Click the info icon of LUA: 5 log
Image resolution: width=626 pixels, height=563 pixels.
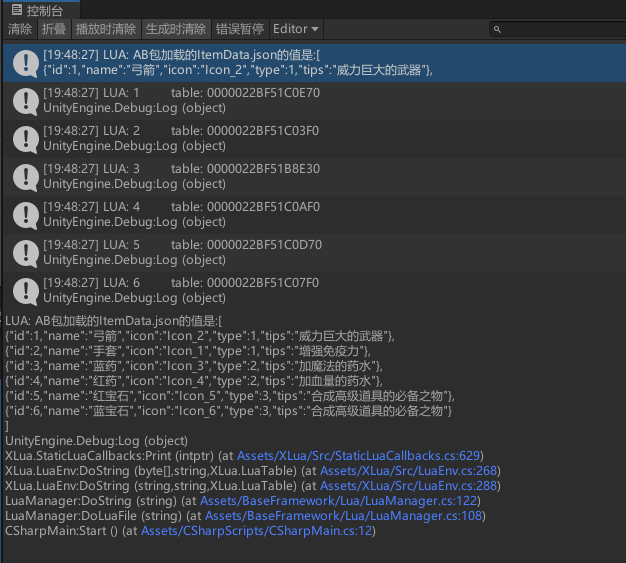(x=24, y=252)
